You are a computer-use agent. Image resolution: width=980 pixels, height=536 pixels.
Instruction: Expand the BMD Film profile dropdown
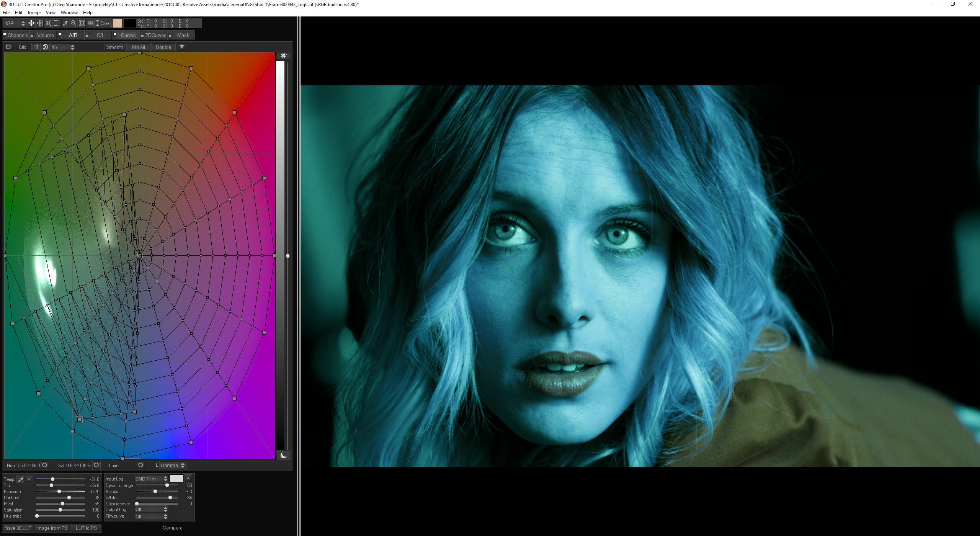click(x=164, y=479)
